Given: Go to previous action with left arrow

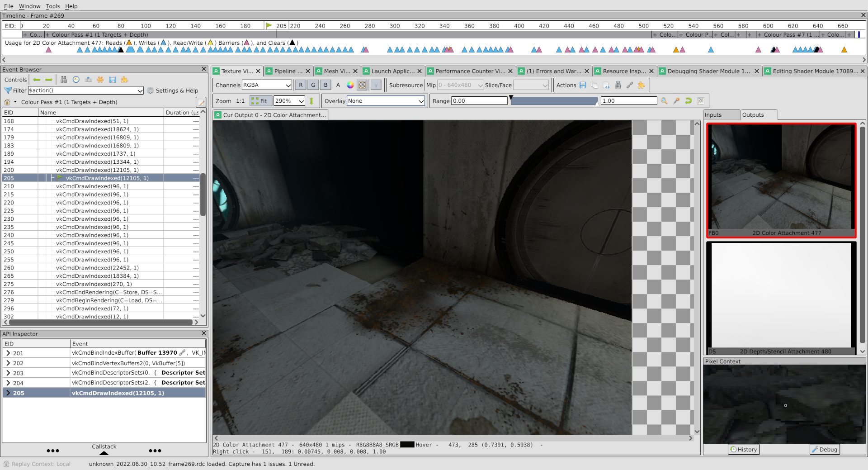Looking at the screenshot, I should [37, 80].
